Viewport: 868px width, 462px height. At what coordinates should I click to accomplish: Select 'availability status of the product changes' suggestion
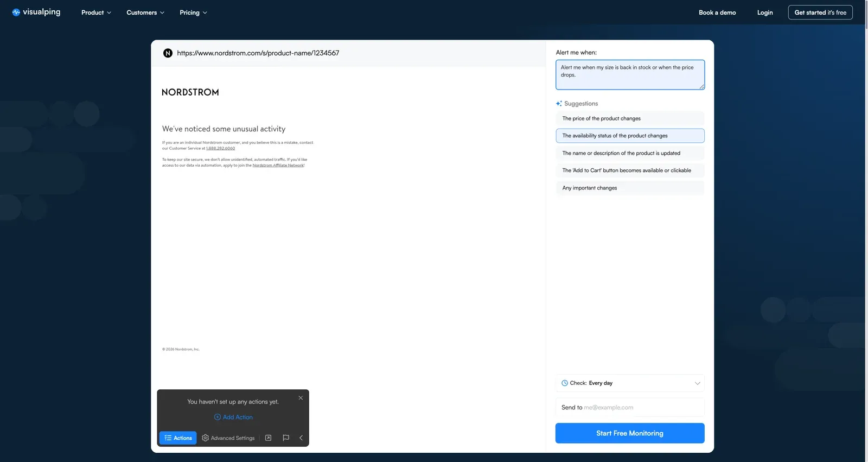click(x=629, y=136)
